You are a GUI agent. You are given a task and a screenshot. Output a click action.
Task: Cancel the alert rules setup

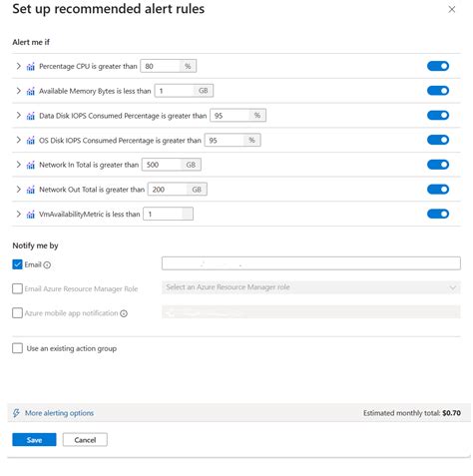point(85,440)
